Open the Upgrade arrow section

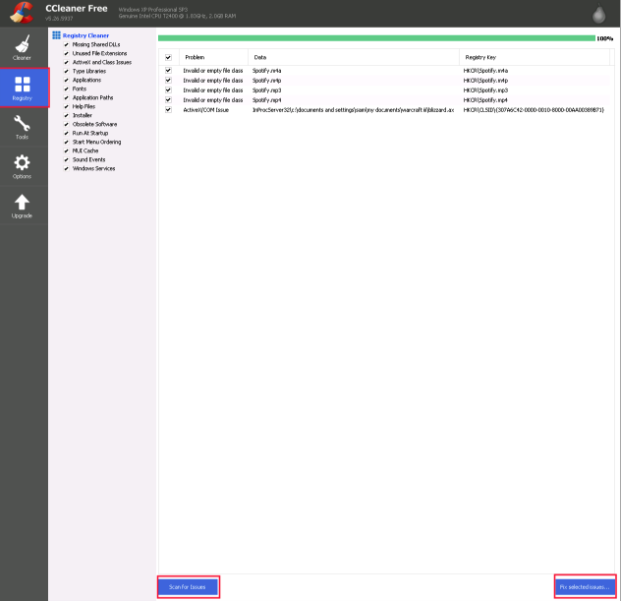coord(22,206)
